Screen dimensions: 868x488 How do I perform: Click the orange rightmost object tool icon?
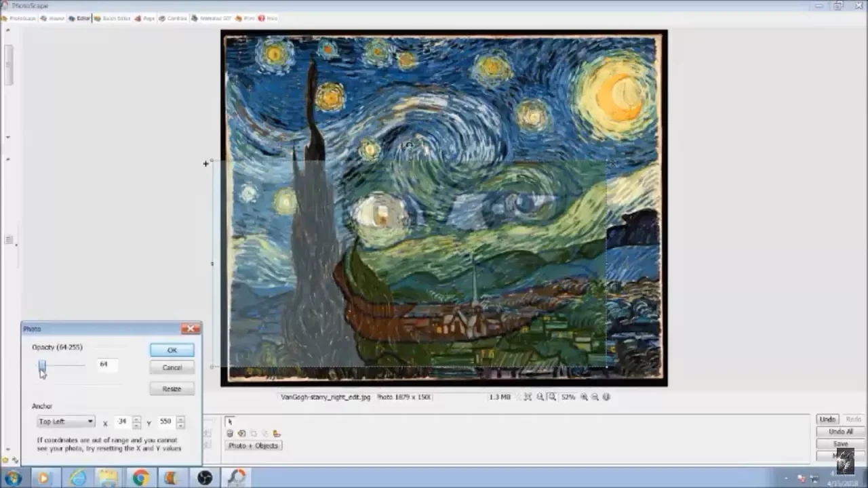(277, 434)
